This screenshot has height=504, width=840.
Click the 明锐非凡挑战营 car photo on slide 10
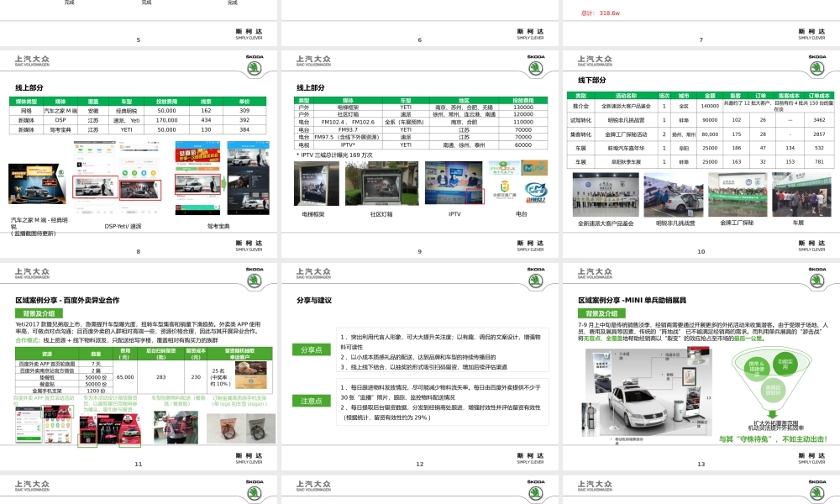coord(674,196)
